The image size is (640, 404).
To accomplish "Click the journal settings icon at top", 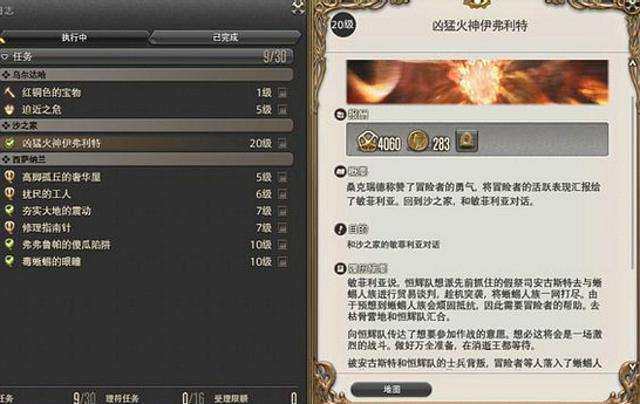I will (x=298, y=7).
